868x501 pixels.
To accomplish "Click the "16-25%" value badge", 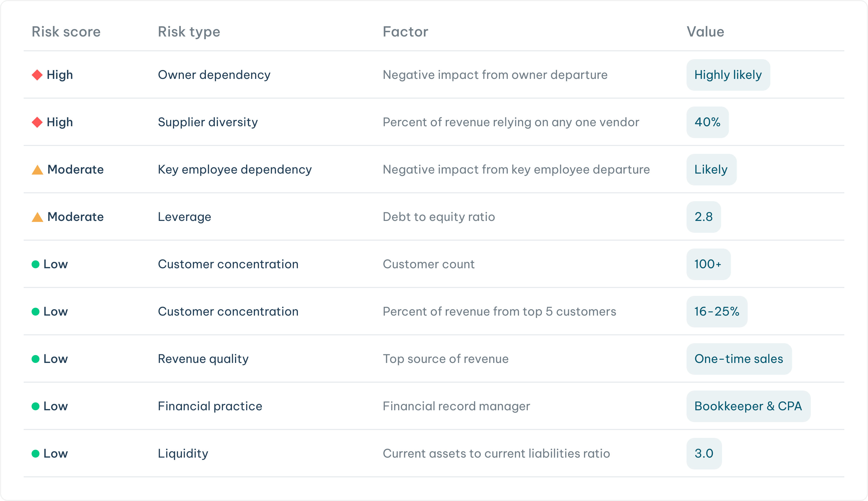I will pos(717,312).
